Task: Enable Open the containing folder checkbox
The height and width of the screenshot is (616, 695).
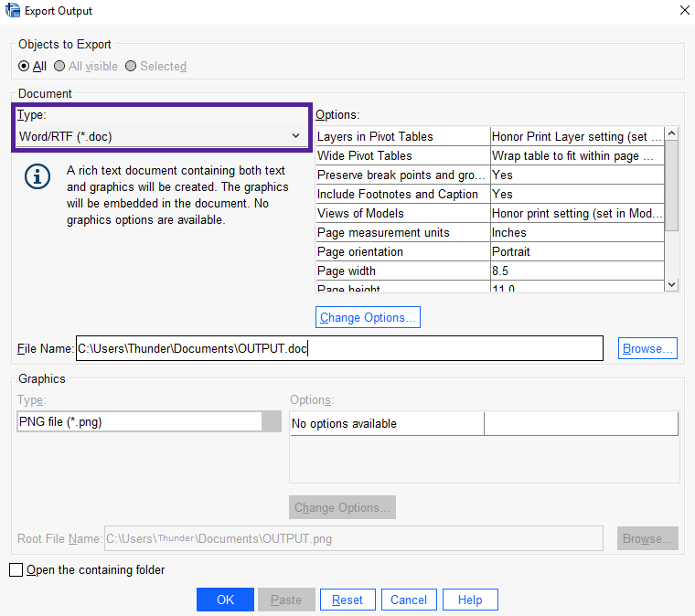Action: (16, 570)
